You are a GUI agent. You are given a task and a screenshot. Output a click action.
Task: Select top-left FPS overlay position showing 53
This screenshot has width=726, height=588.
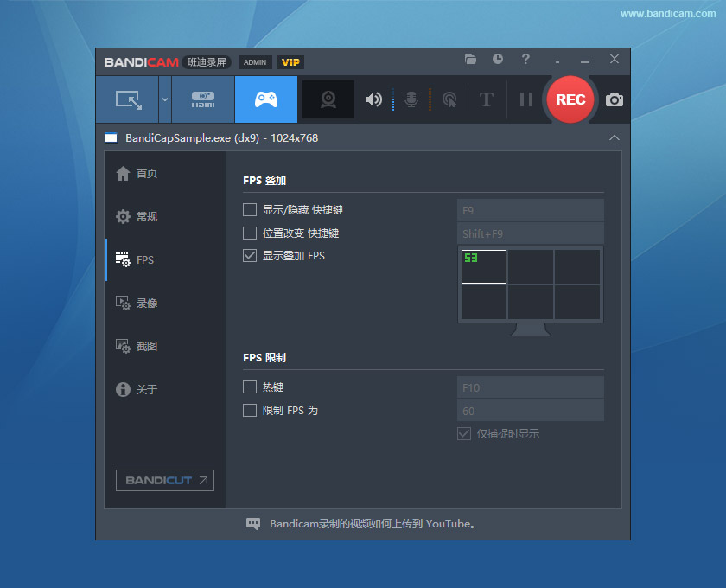(x=484, y=266)
